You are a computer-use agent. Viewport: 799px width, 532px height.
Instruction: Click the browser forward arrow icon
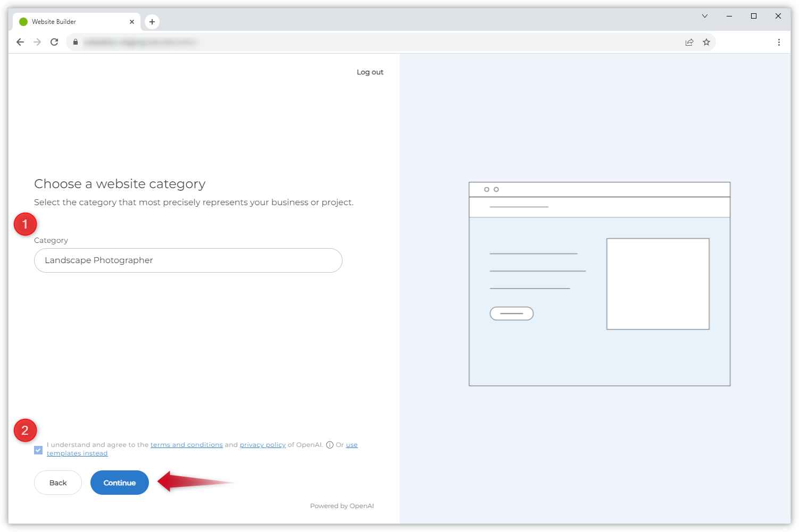37,42
